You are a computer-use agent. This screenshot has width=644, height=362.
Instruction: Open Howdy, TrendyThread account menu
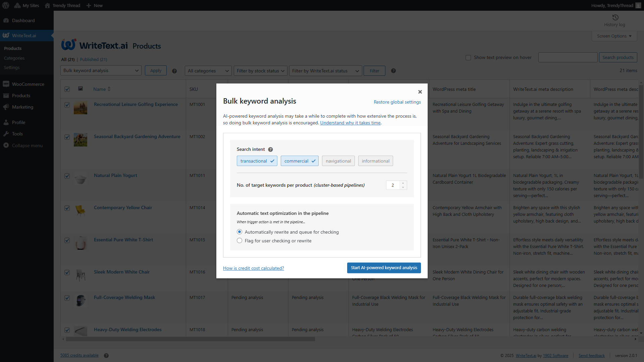pos(616,5)
